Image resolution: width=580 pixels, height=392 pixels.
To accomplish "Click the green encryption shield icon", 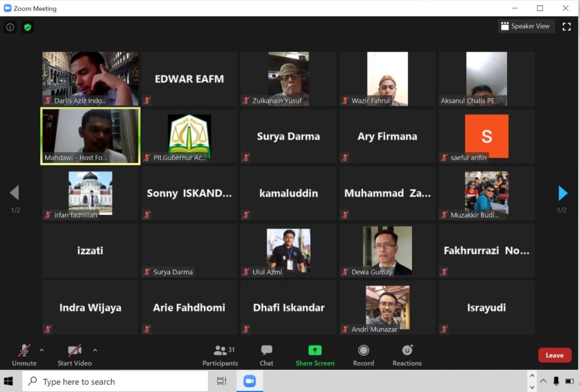I will click(x=27, y=27).
